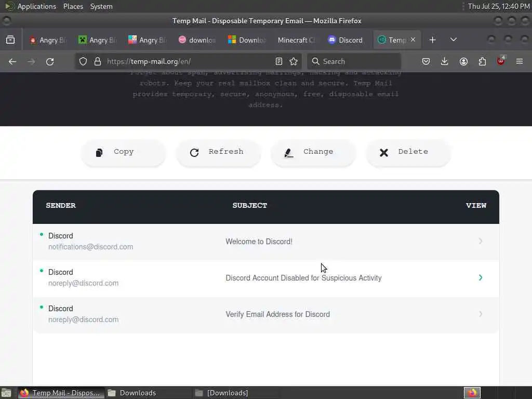Open the Pocket save icon

426,61
